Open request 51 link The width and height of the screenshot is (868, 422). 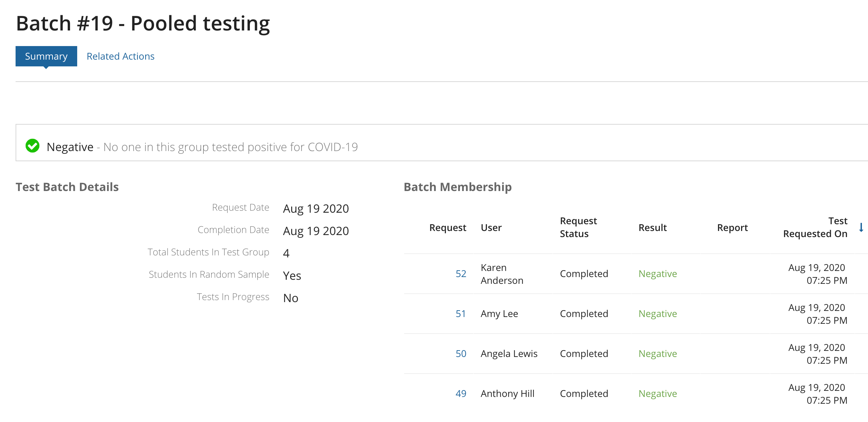tap(461, 314)
